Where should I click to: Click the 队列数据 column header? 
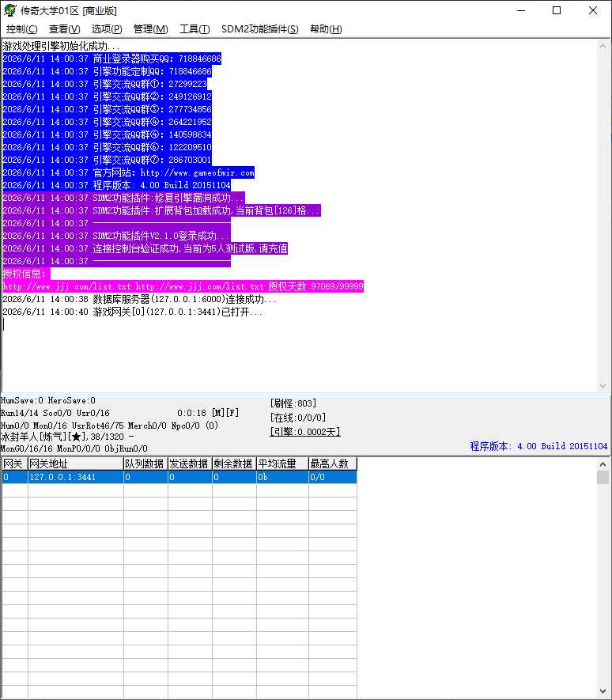(145, 464)
